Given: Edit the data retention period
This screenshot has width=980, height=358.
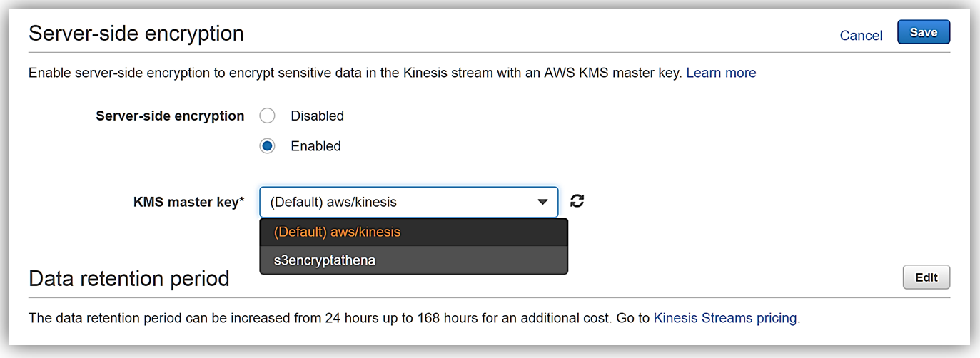Looking at the screenshot, I should (x=926, y=277).
